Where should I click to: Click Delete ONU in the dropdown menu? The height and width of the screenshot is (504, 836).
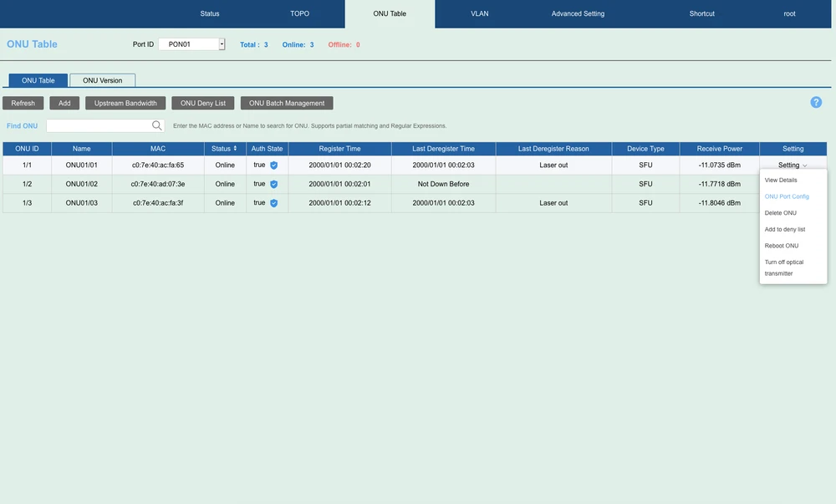click(780, 213)
